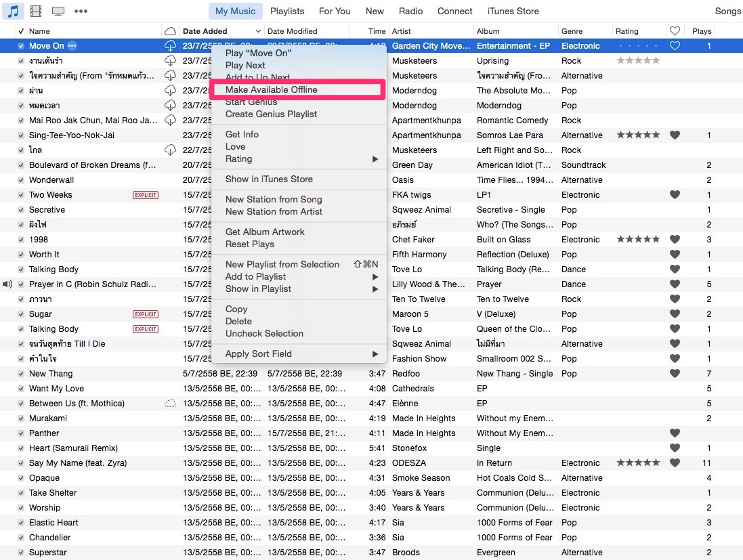Screen dimensions: 743x560
Task: Adjust the star rating for 1998
Action: point(638,239)
